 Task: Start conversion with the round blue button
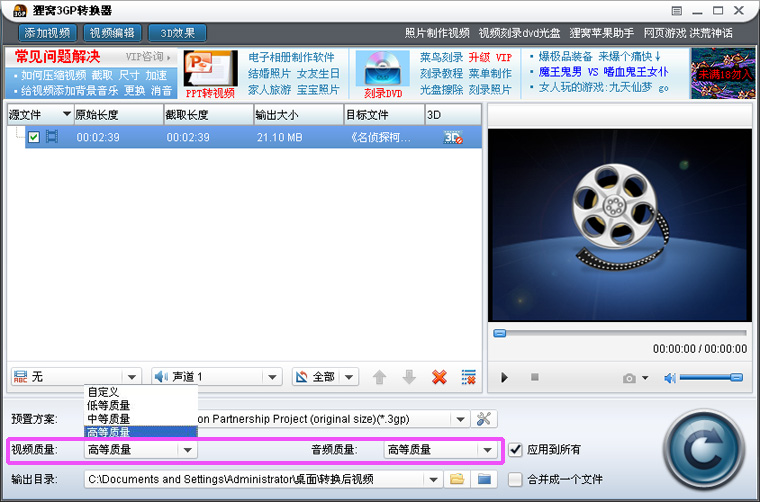[704, 451]
